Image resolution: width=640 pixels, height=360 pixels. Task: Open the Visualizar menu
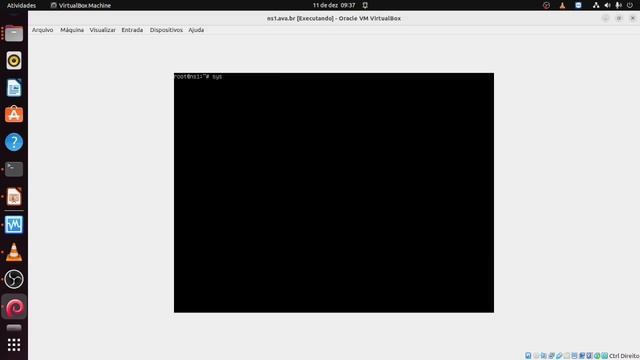coord(102,30)
